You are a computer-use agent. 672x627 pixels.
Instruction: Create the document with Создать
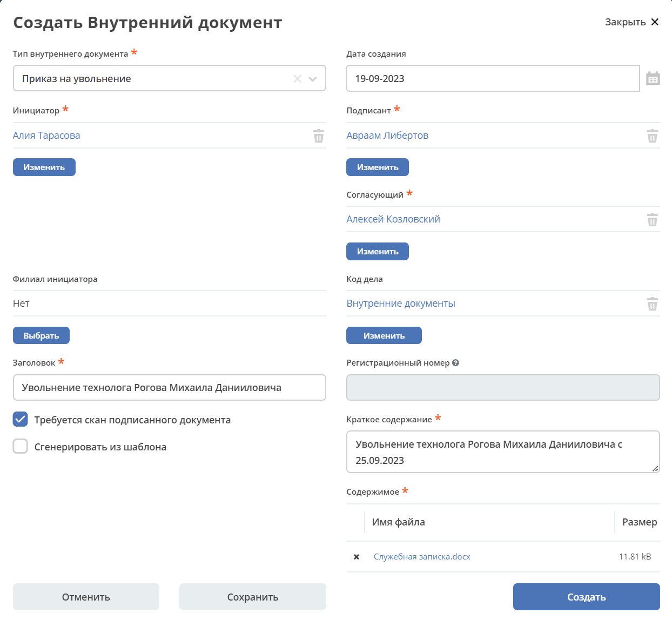587,597
